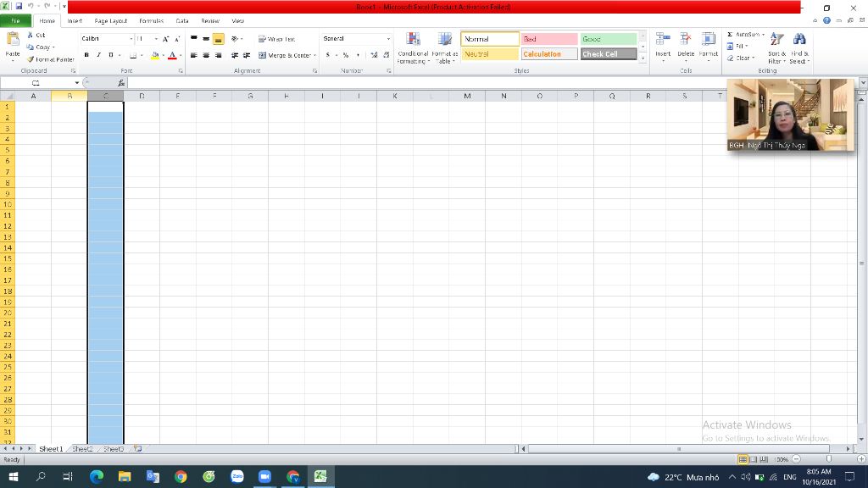The height and width of the screenshot is (488, 868).
Task: Open Microsoft Edge from taskbar
Action: [x=97, y=476]
